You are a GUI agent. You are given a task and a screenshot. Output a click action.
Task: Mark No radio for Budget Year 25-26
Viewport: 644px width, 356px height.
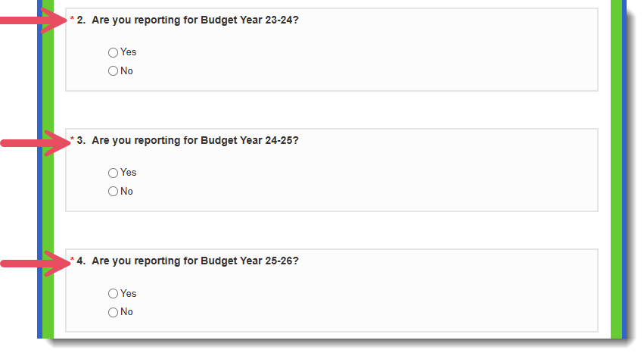pos(113,312)
